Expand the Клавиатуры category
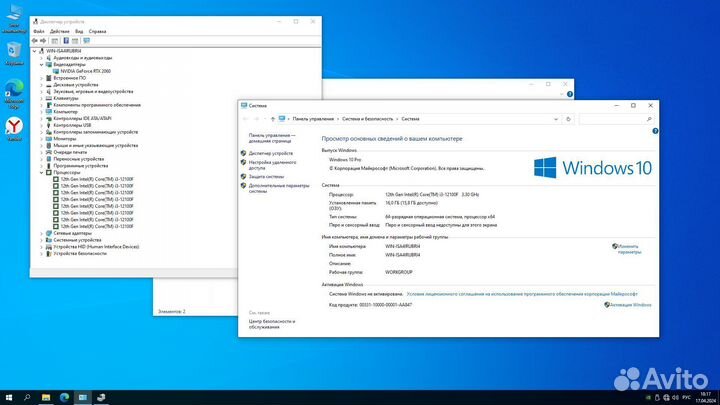 point(41,98)
